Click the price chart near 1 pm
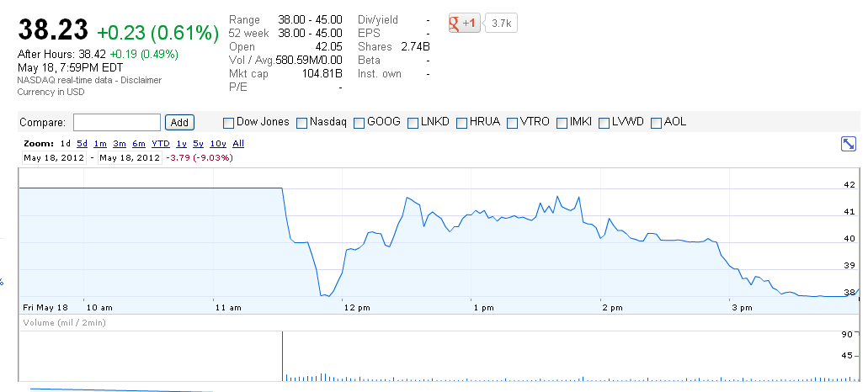The height and width of the screenshot is (392, 868). [x=483, y=215]
